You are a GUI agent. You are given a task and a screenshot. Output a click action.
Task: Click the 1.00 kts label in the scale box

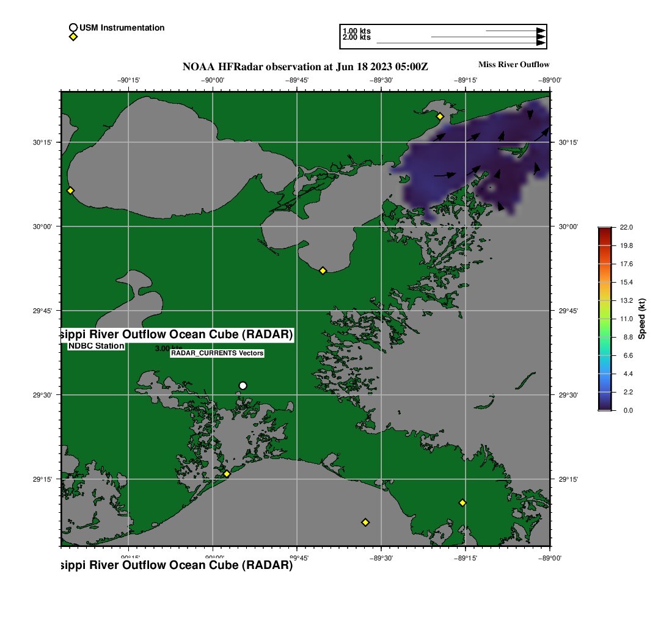click(x=357, y=31)
